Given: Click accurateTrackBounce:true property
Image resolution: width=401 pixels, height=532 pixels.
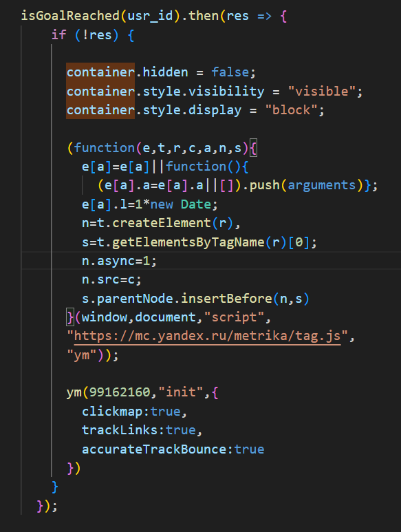Looking at the screenshot, I should click(x=173, y=449).
